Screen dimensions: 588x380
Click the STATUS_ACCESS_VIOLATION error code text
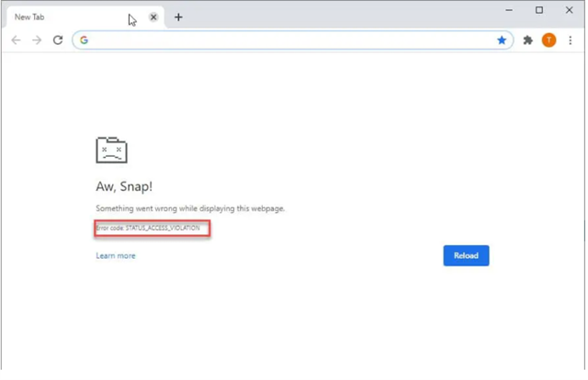163,228
